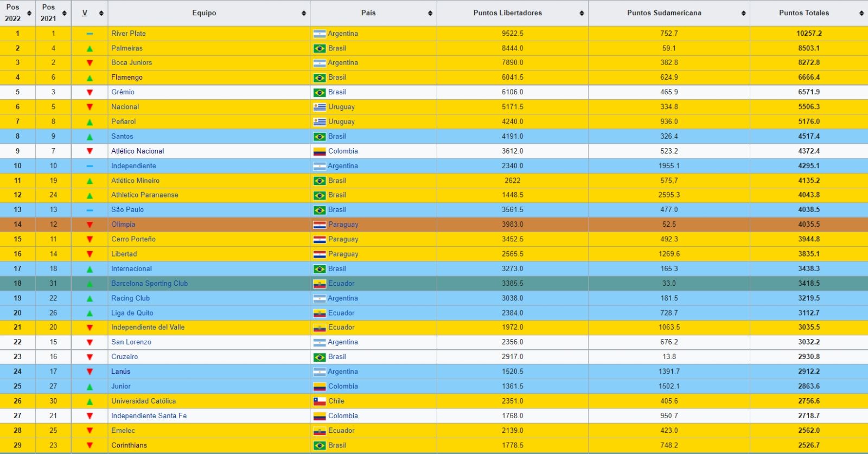Open the Ecuador link in the Liga de Quito row
The width and height of the screenshot is (868, 454).
coord(341,313)
